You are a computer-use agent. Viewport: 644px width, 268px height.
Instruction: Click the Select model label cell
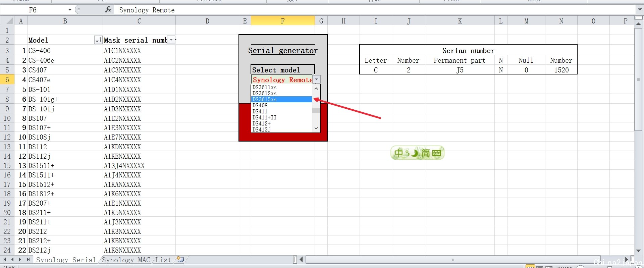(x=283, y=70)
